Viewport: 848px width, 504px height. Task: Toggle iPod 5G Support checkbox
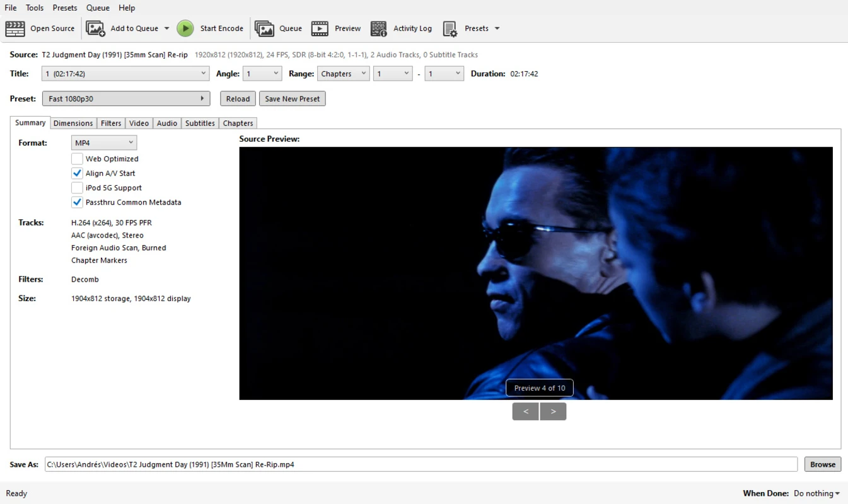click(x=77, y=188)
